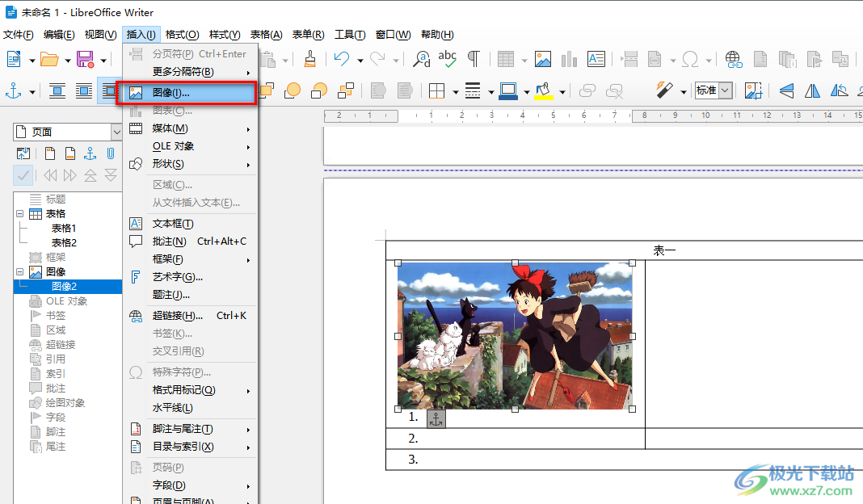
Task: Collapse the 图像 tree node
Action: [20, 272]
